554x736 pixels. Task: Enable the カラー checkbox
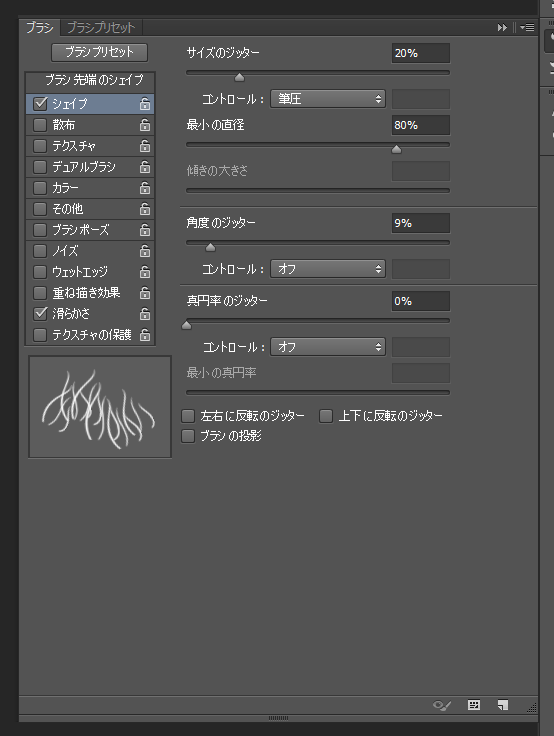click(x=40, y=188)
